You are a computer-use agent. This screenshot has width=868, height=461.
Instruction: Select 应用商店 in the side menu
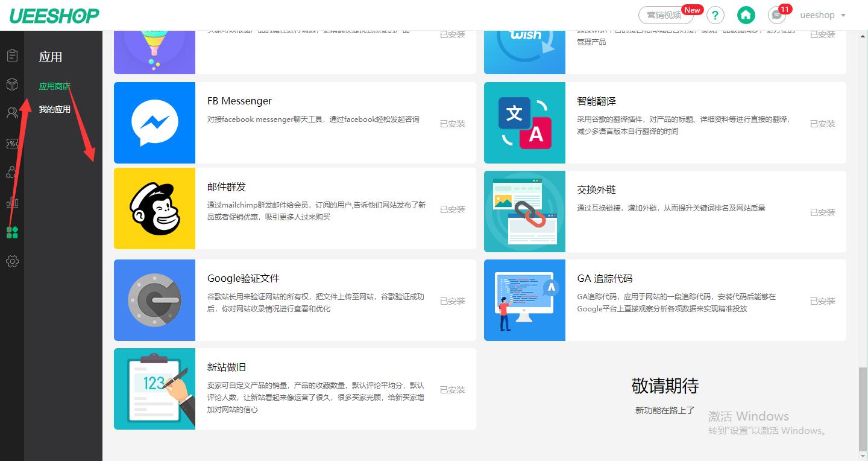pos(54,86)
